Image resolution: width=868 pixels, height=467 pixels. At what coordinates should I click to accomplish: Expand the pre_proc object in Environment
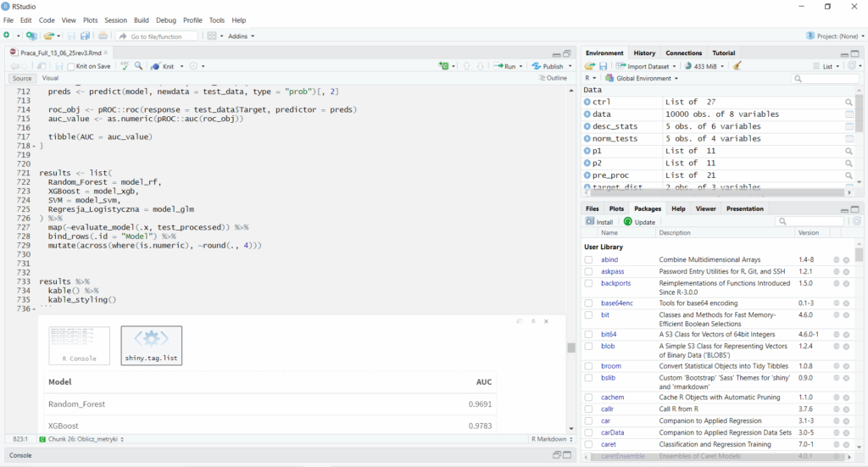click(587, 175)
